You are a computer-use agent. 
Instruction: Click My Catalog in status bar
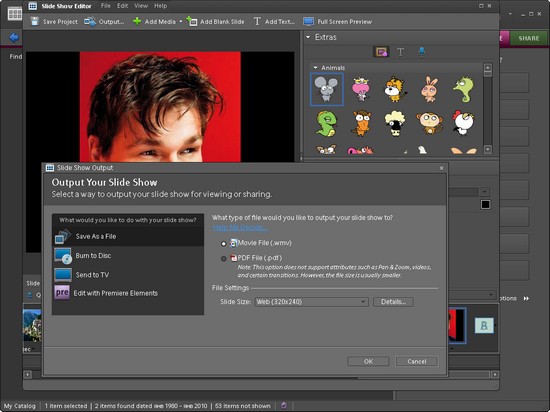coord(20,406)
